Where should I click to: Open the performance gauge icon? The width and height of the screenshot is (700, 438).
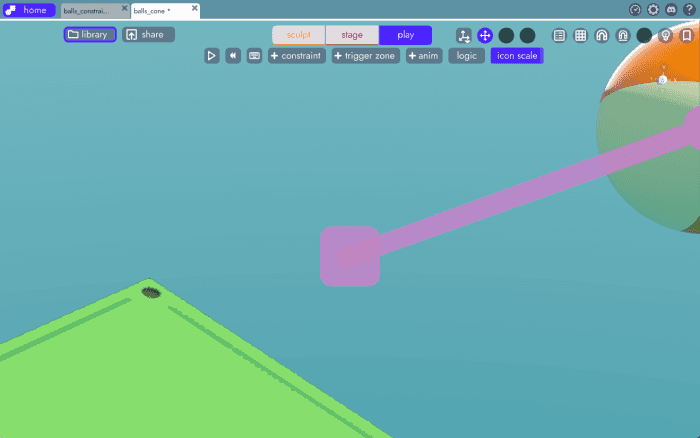coord(635,9)
